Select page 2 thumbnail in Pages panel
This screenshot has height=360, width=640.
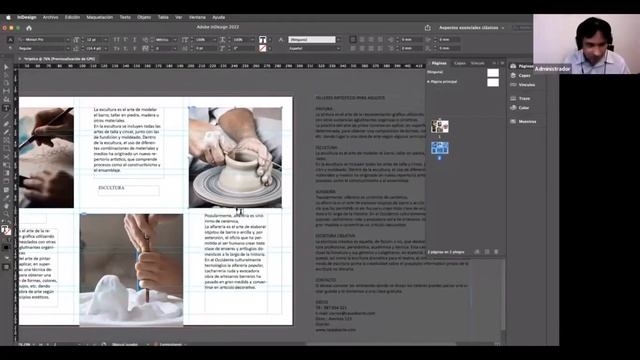coord(440,148)
